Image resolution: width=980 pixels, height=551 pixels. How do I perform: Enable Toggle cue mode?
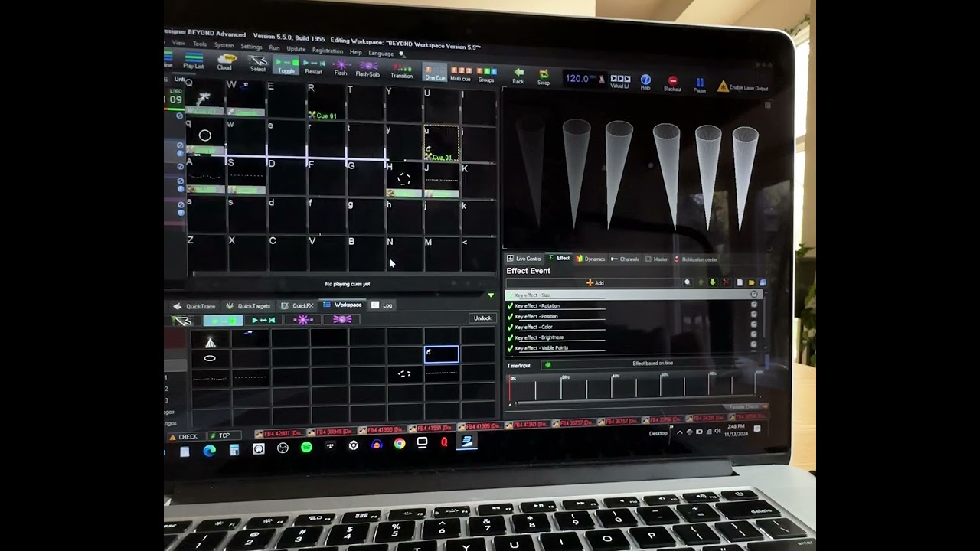click(x=286, y=65)
